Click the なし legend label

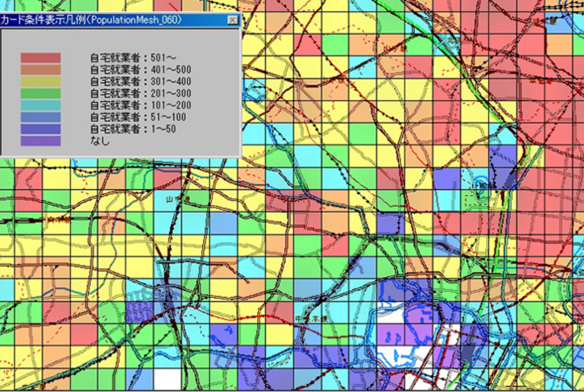click(100, 141)
